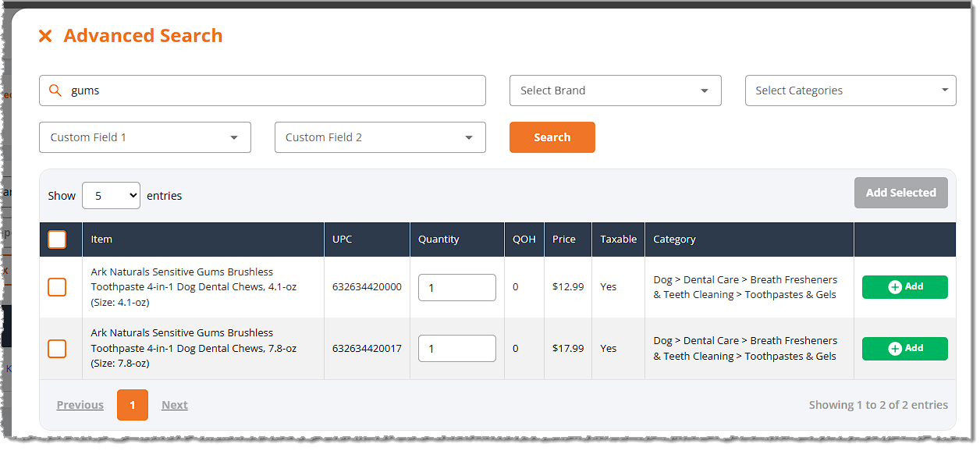
Task: Click the Previous pagination link
Action: 80,405
